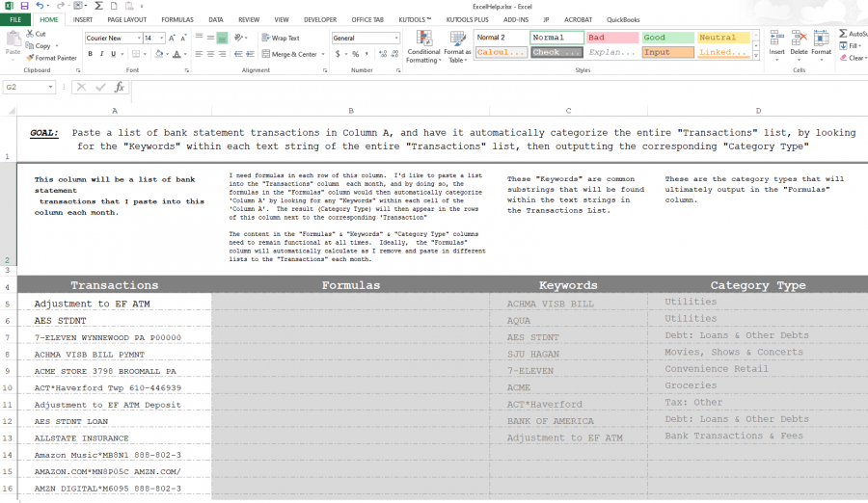
Task: Save the workbook from the quick access toolbar
Action: 24,6
